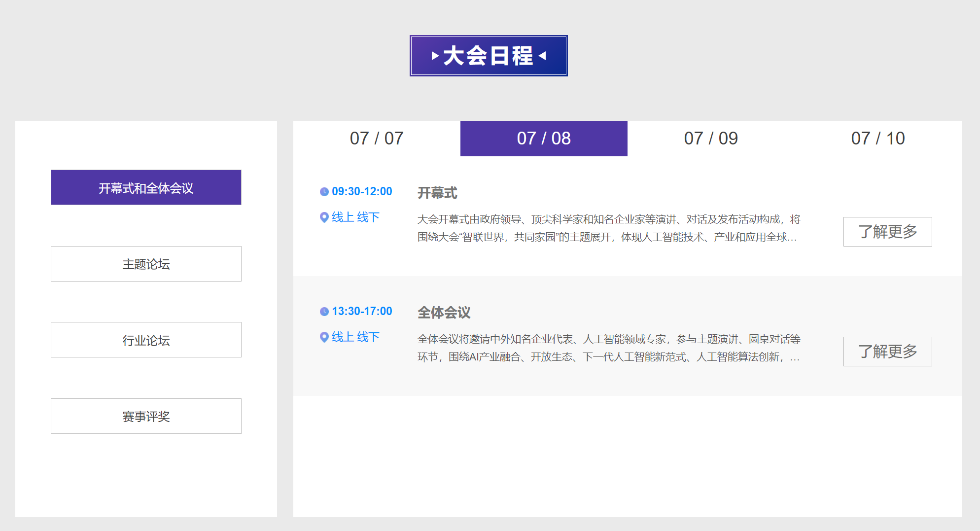Select the 赛事评奖 category
The width and height of the screenshot is (980, 531).
tap(146, 416)
